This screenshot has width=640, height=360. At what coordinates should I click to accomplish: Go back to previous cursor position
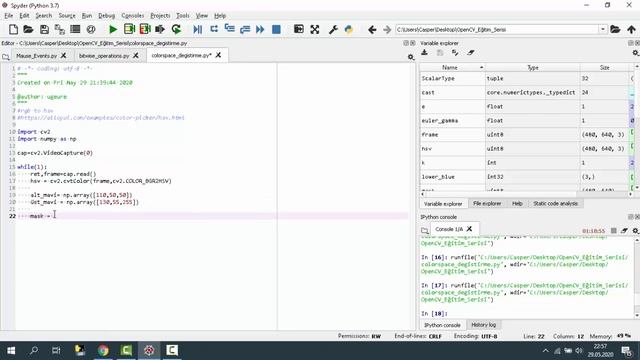click(372, 29)
